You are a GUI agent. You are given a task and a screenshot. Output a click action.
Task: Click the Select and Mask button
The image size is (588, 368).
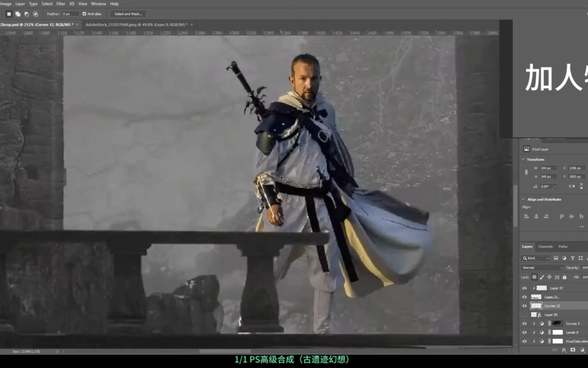[128, 14]
